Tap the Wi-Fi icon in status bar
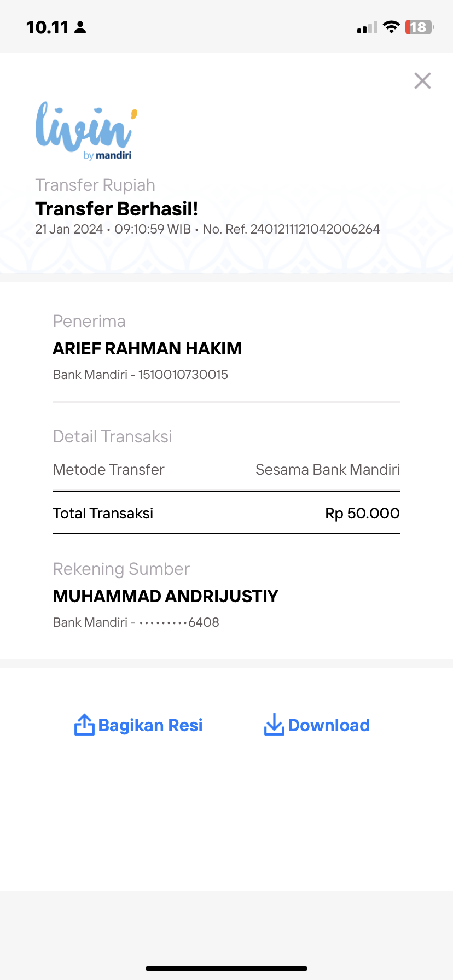The image size is (453, 980). click(391, 27)
